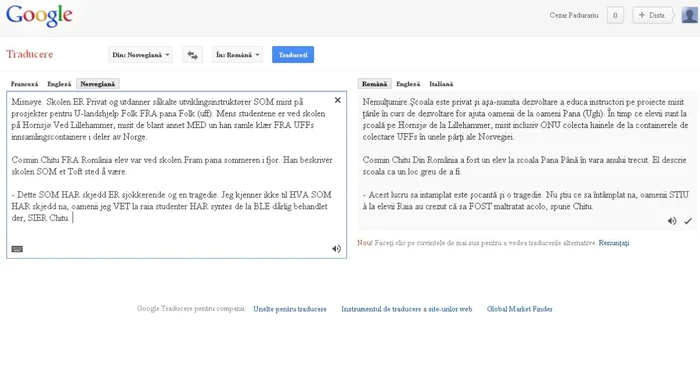The height and width of the screenshot is (368, 700).
Task: Open the profile avatar picture
Action: 690,15
